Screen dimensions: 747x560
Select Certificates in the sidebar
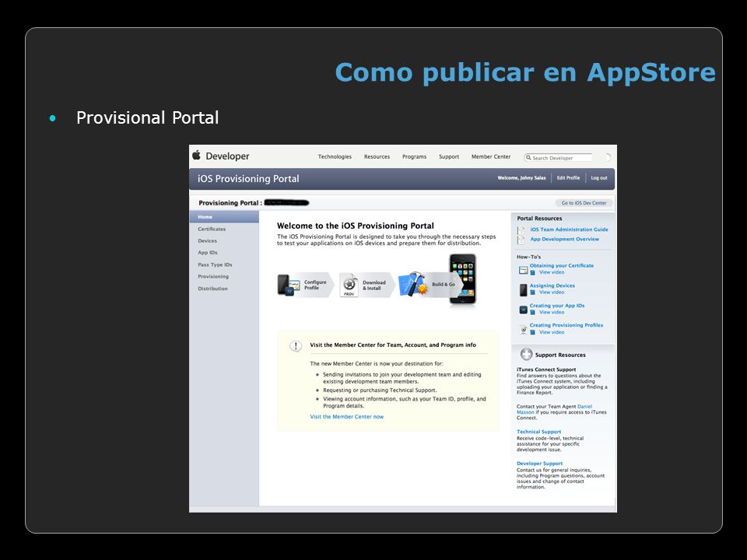tap(212, 229)
